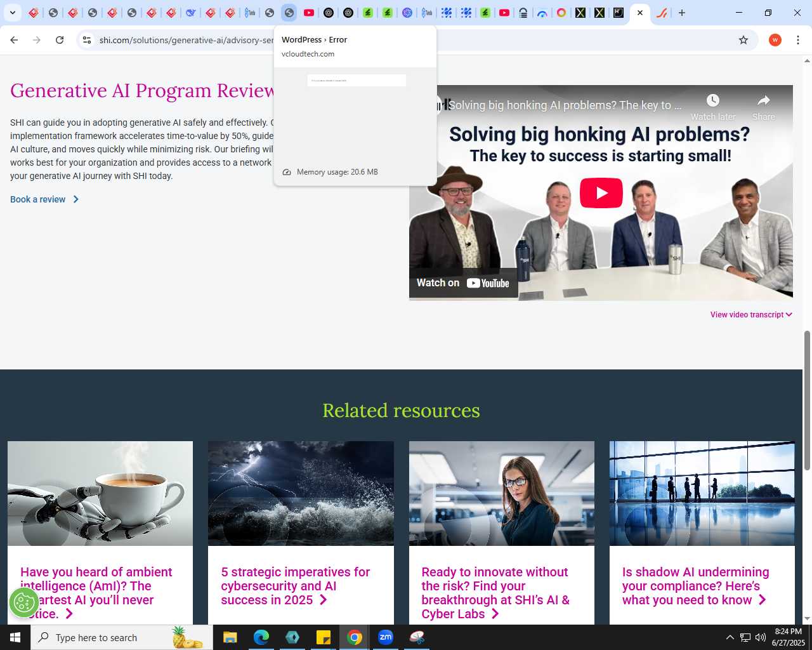The height and width of the screenshot is (650, 812).
Task: Click the browser forward arrow
Action: (37, 40)
